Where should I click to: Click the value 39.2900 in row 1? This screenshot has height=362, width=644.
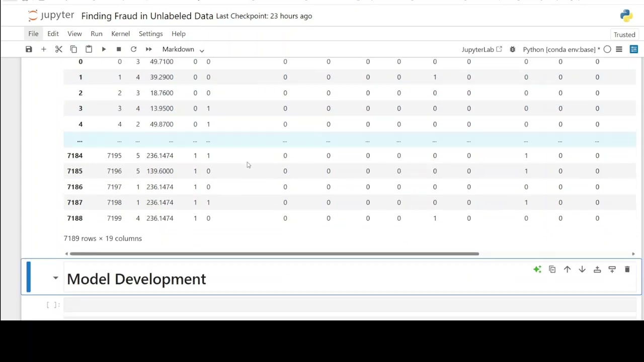click(162, 77)
